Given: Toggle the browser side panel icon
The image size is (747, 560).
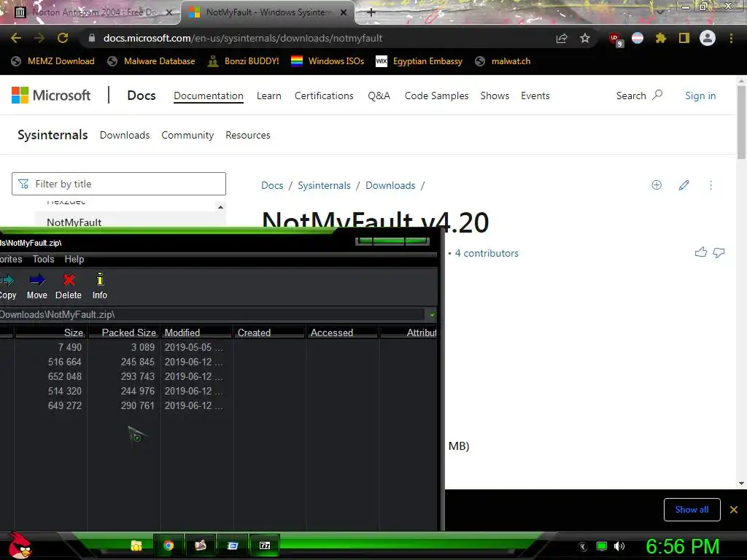Looking at the screenshot, I should 684,38.
